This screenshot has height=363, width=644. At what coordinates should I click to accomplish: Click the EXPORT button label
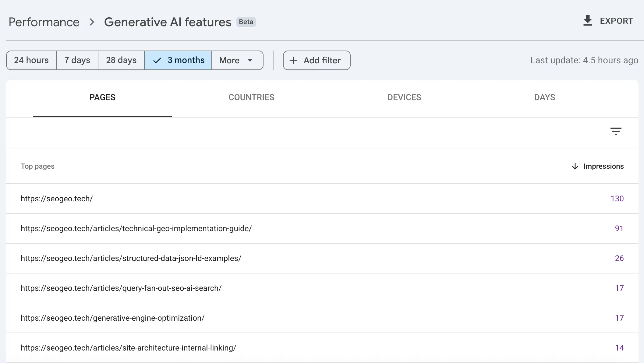(617, 21)
